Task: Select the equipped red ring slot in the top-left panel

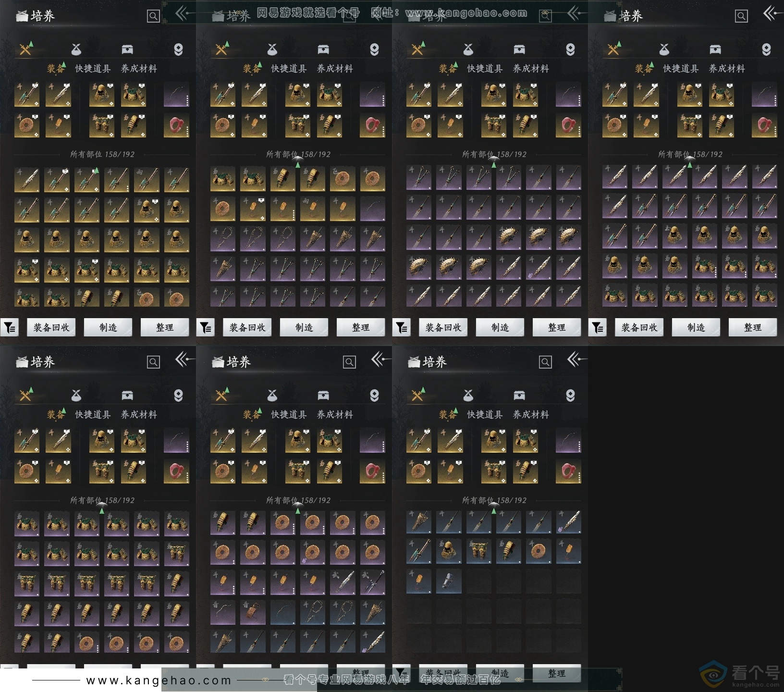Action: pos(177,125)
